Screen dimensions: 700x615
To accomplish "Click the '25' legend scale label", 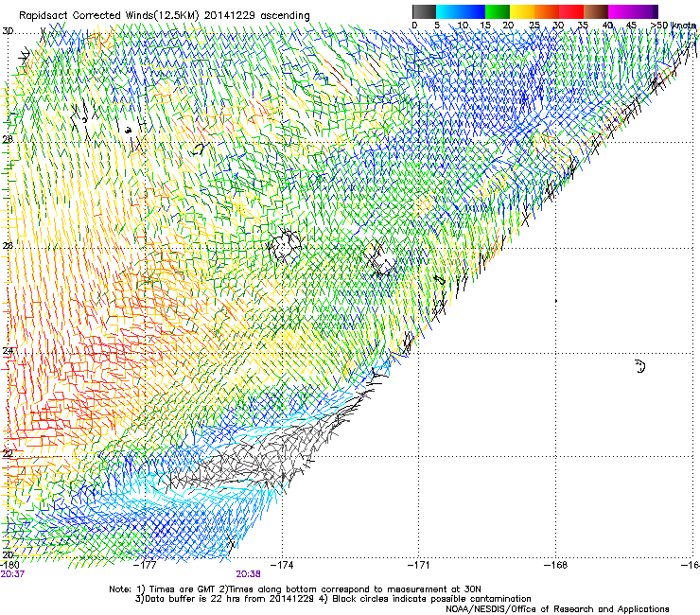I will [534, 26].
